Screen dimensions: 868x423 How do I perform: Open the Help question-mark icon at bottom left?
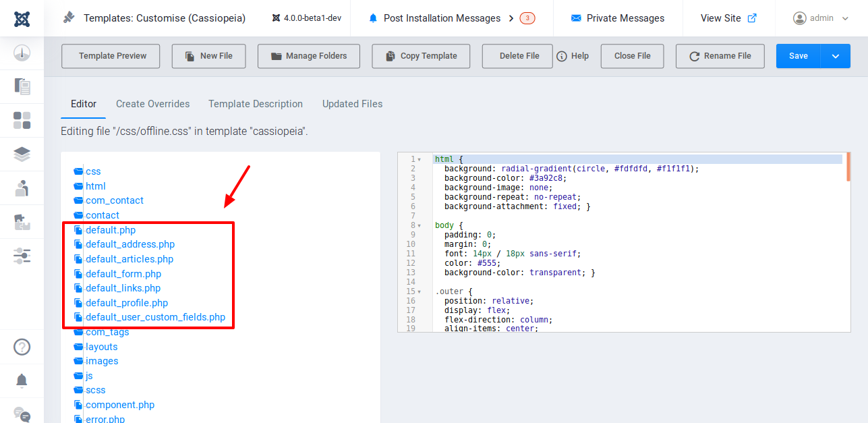tap(21, 346)
